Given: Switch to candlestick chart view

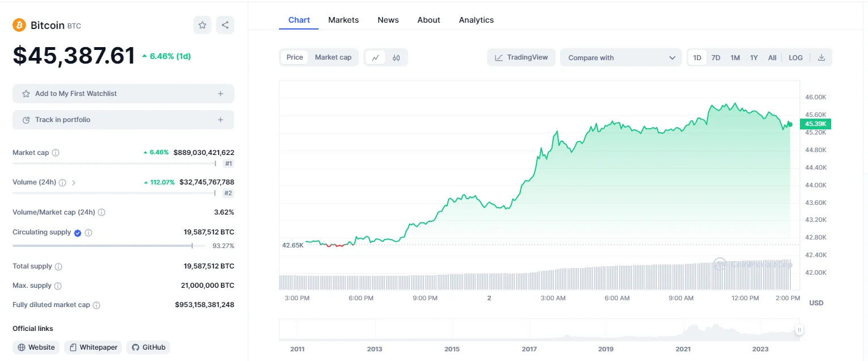Looking at the screenshot, I should coord(396,57).
